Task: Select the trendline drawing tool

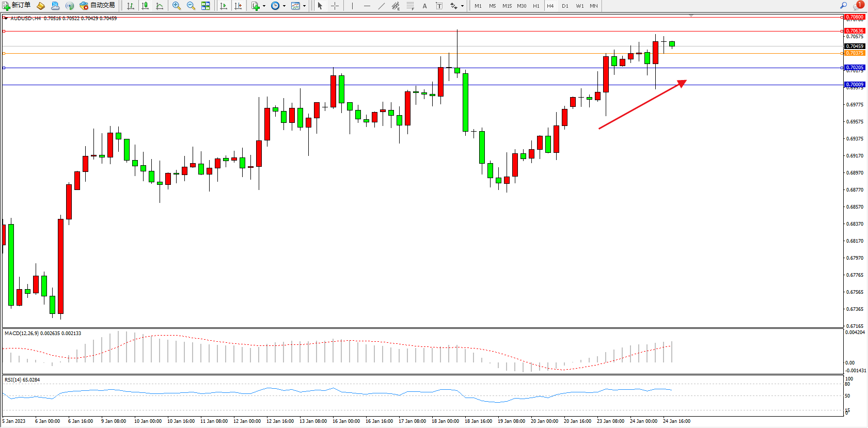Action: [381, 6]
